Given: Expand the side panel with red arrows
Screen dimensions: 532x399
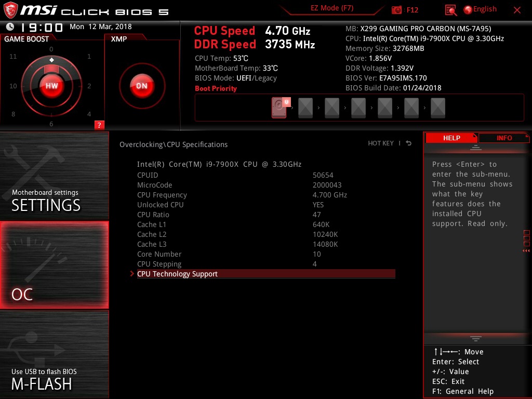Looking at the screenshot, I should click(x=526, y=251).
